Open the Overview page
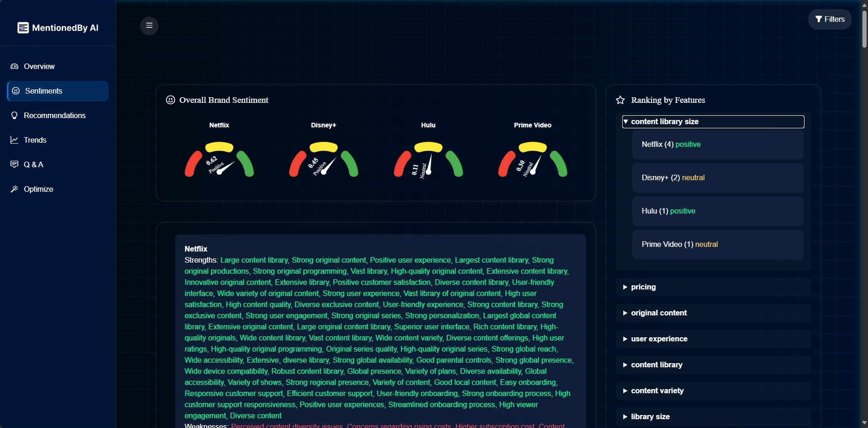 pyautogui.click(x=58, y=66)
